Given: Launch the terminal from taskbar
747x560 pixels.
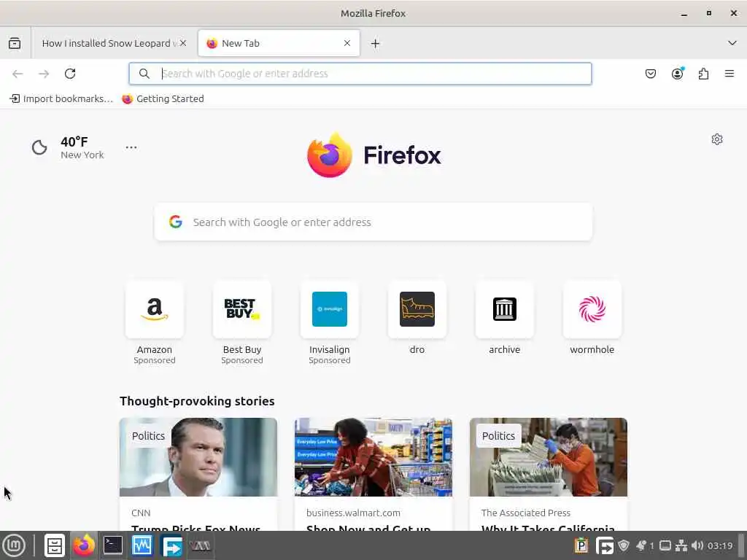Looking at the screenshot, I should point(113,545).
